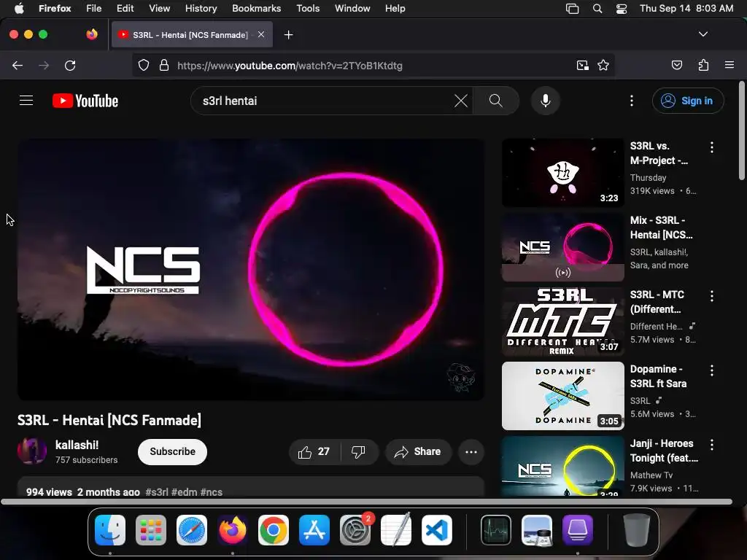
Task: Click the main video player
Action: 251,269
